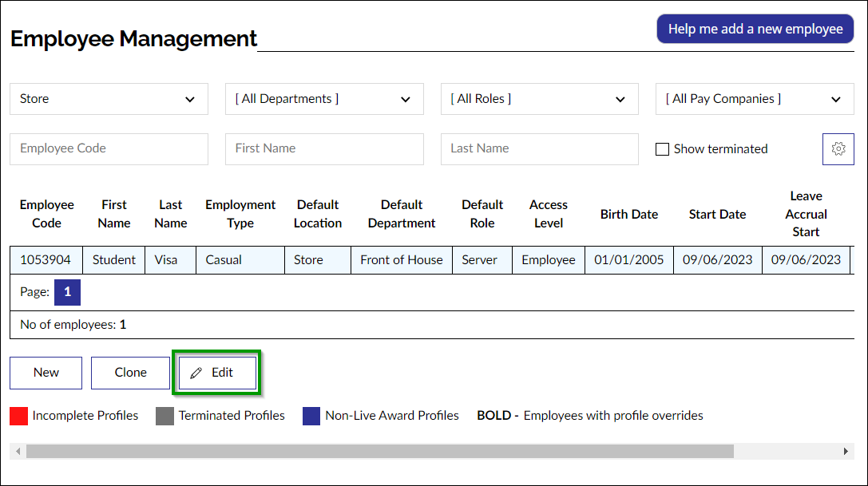Expand the All Departments dropdown
Image resolution: width=868 pixels, height=486 pixels.
point(324,98)
